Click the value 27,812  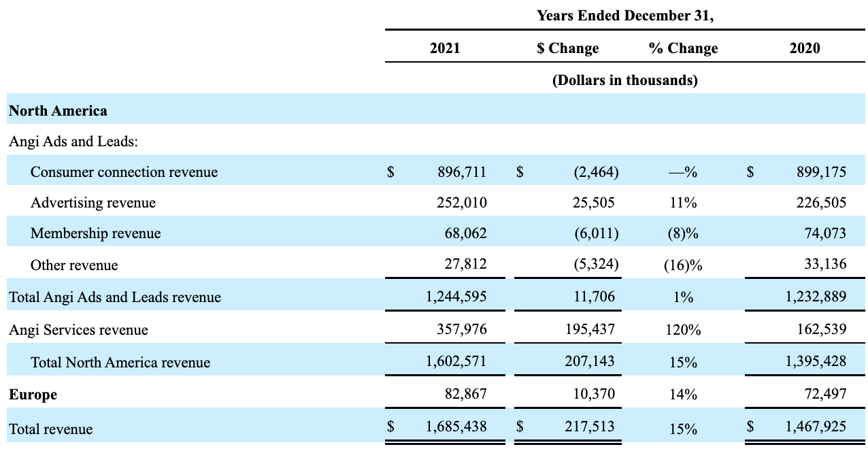(x=466, y=263)
